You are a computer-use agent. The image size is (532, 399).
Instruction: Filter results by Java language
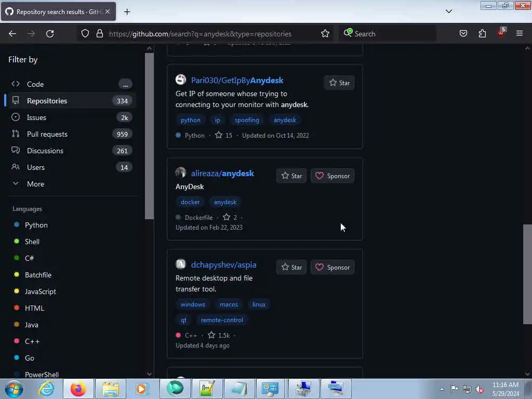pyautogui.click(x=31, y=325)
